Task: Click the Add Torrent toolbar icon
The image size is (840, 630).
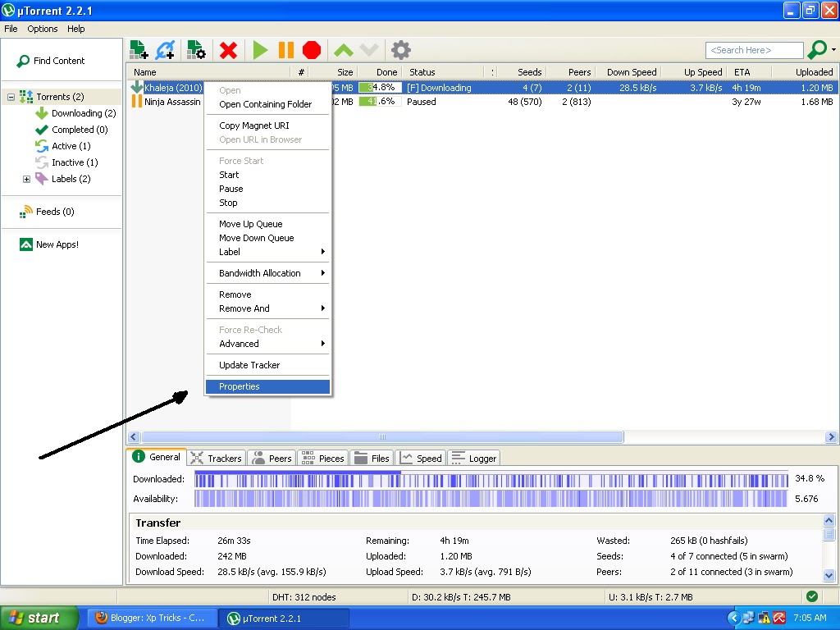Action: [x=139, y=50]
